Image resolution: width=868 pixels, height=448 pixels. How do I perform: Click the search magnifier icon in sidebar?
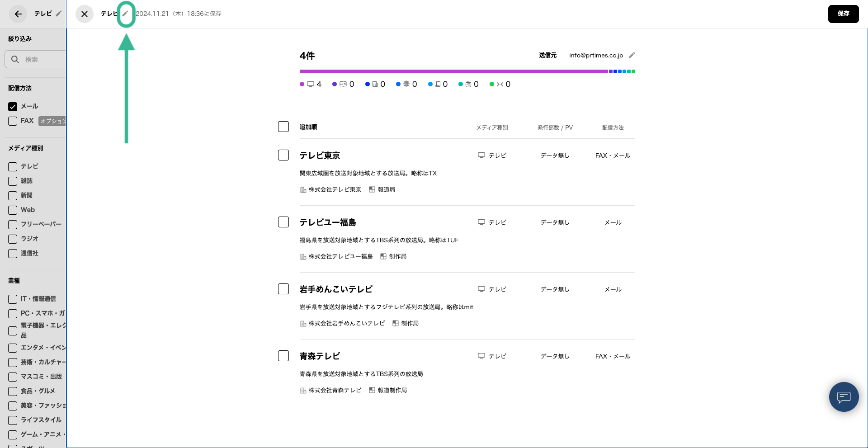pyautogui.click(x=15, y=59)
